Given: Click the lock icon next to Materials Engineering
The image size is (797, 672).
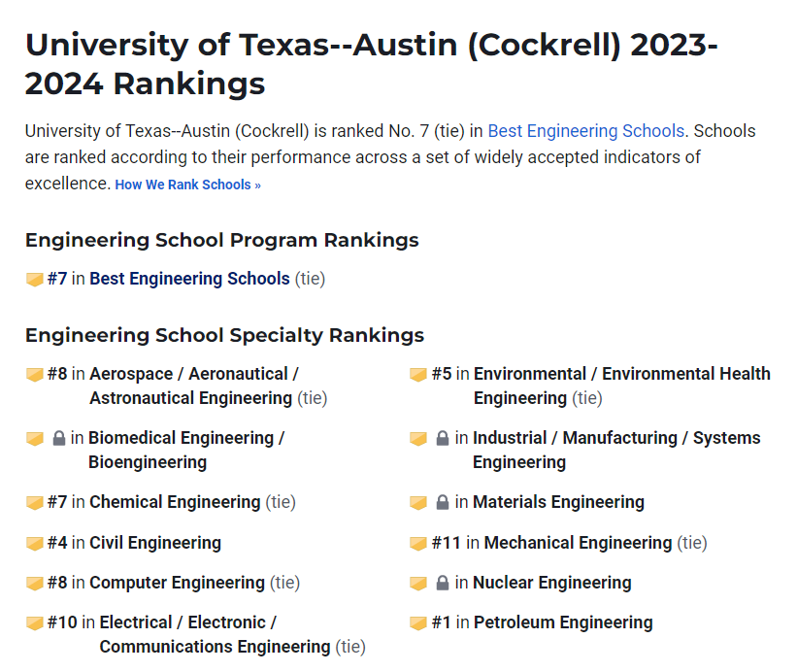Looking at the screenshot, I should pyautogui.click(x=443, y=503).
